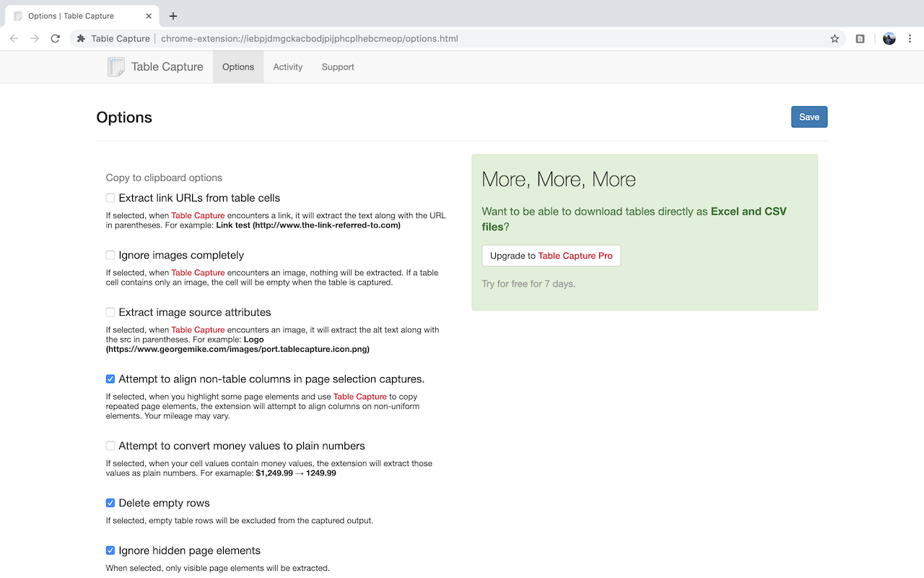The height and width of the screenshot is (578, 924).
Task: Click the browser back arrow
Action: point(14,38)
